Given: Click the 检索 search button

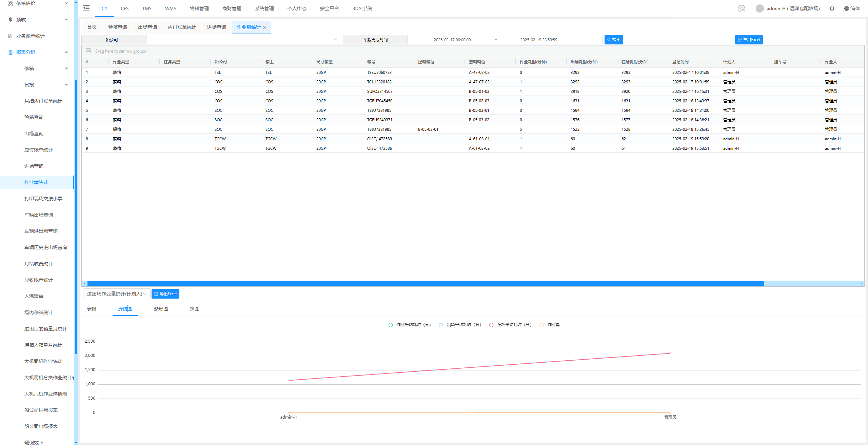Looking at the screenshot, I should [x=613, y=40].
